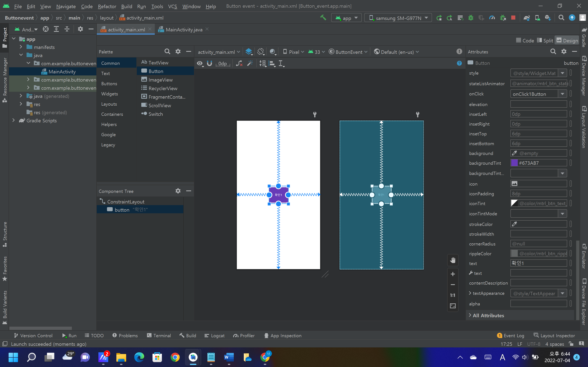The width and height of the screenshot is (588, 367).
Task: Click the Infer Constraints magic wand icon
Action: [x=250, y=63]
